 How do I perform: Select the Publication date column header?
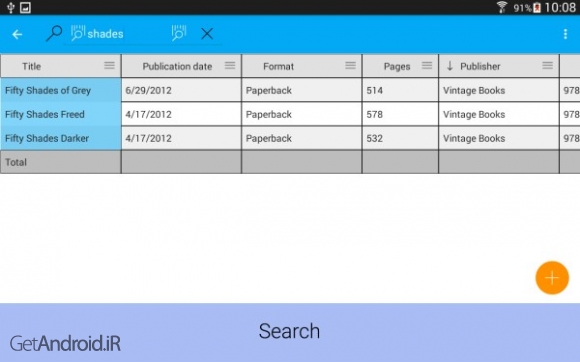point(181,66)
